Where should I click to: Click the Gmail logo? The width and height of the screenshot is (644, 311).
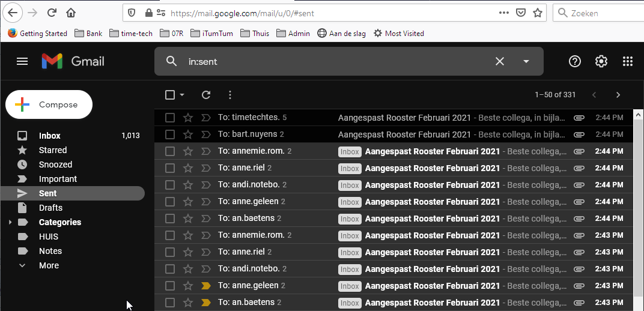point(73,62)
